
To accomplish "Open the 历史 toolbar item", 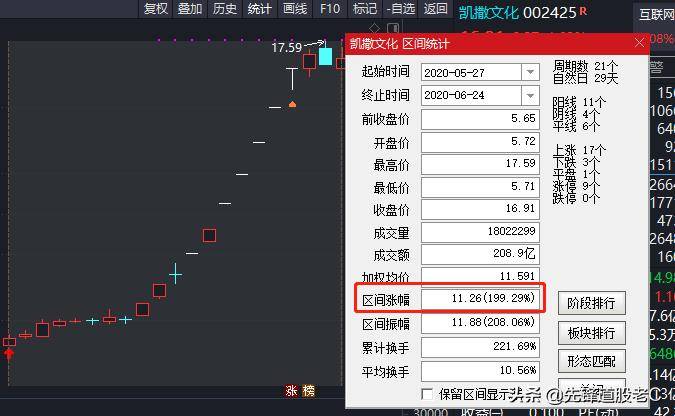I will pos(225,9).
